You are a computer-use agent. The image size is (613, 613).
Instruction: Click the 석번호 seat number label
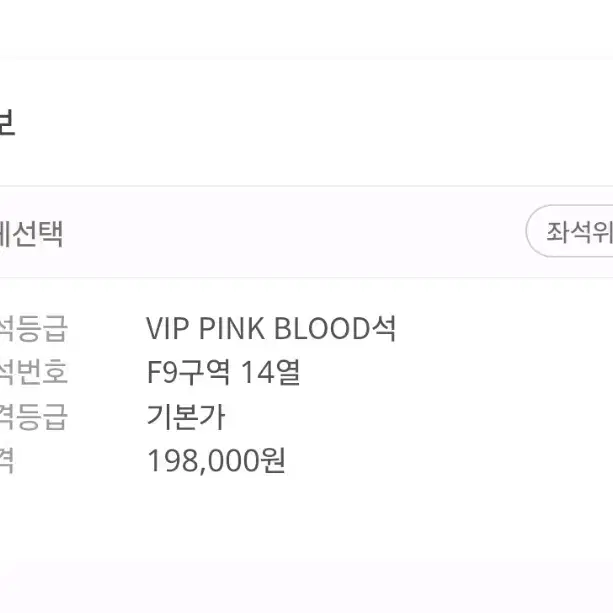click(34, 372)
